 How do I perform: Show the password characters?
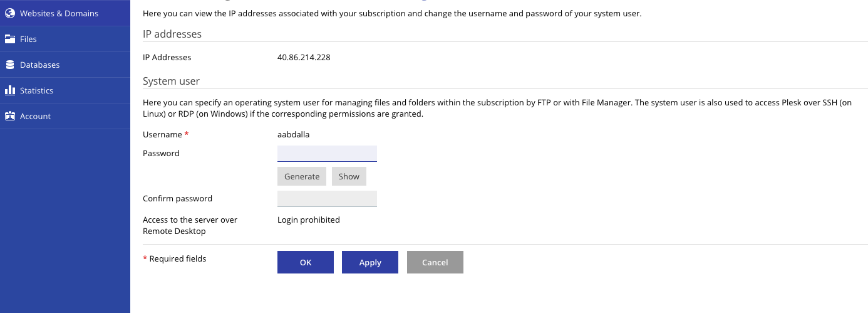[349, 176]
